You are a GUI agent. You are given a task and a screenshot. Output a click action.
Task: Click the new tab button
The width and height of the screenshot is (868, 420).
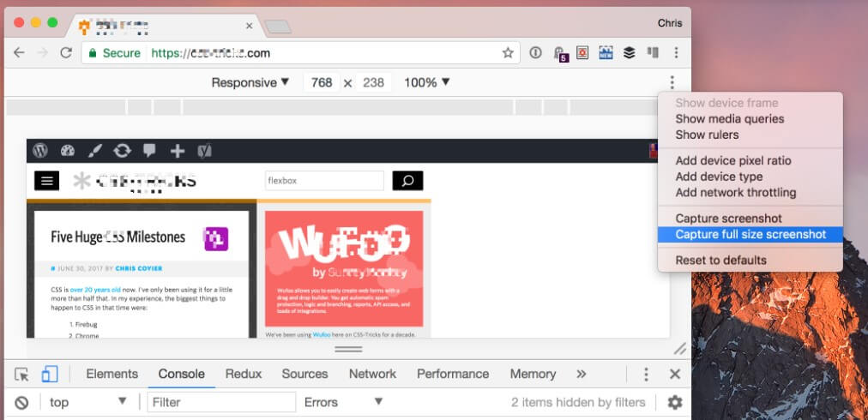(277, 26)
